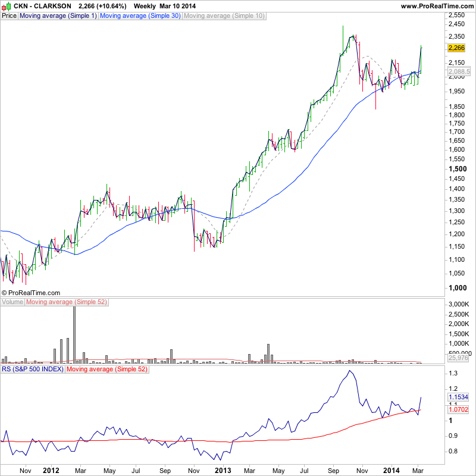Select the Price label tab

(9, 16)
